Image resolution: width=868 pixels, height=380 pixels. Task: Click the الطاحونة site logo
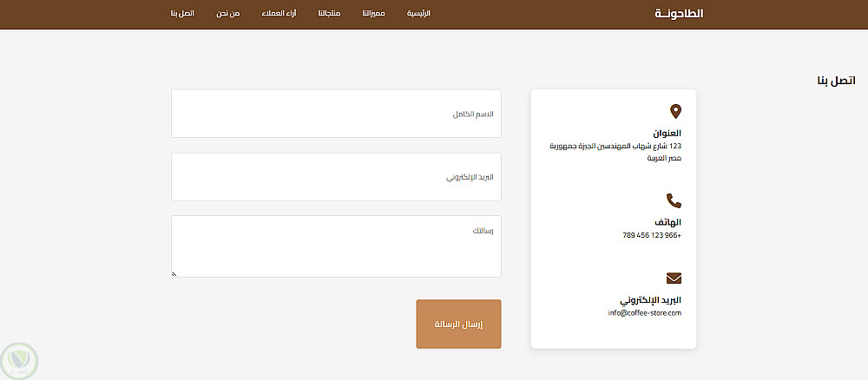tap(680, 14)
